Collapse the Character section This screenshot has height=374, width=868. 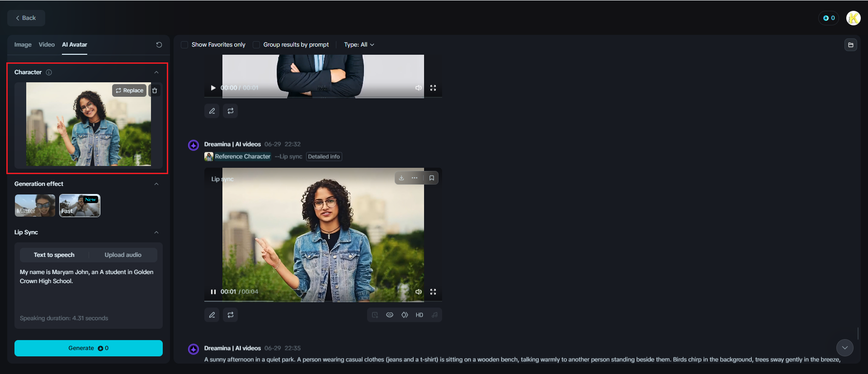(x=156, y=72)
